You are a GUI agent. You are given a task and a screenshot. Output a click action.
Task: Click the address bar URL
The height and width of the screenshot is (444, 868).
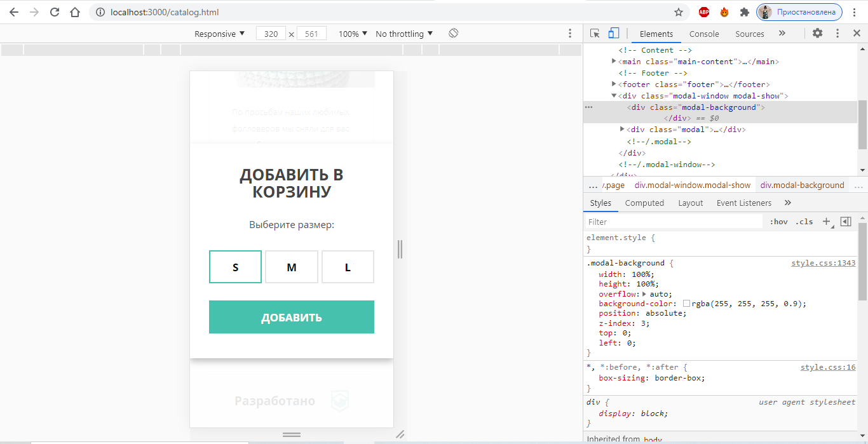click(165, 12)
